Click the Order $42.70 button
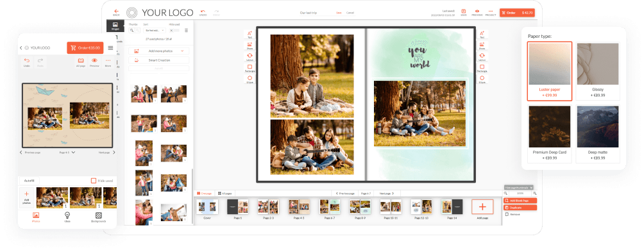644x250 pixels. pos(517,13)
